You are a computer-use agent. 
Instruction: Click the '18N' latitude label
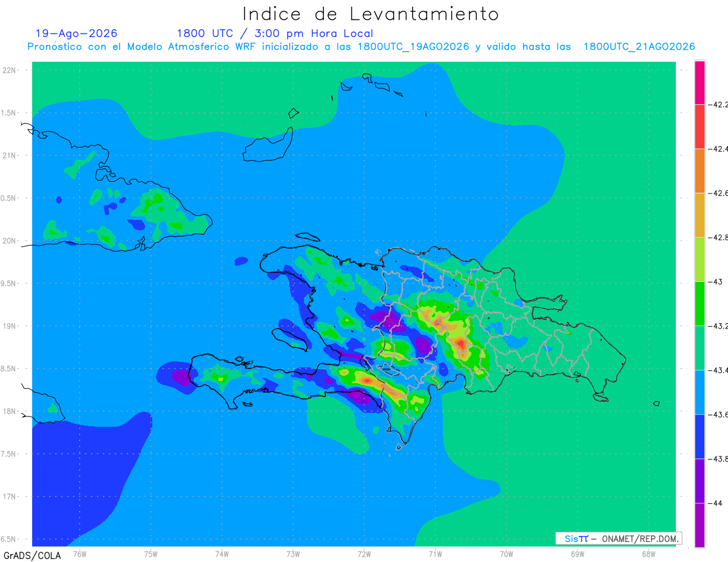(10, 411)
